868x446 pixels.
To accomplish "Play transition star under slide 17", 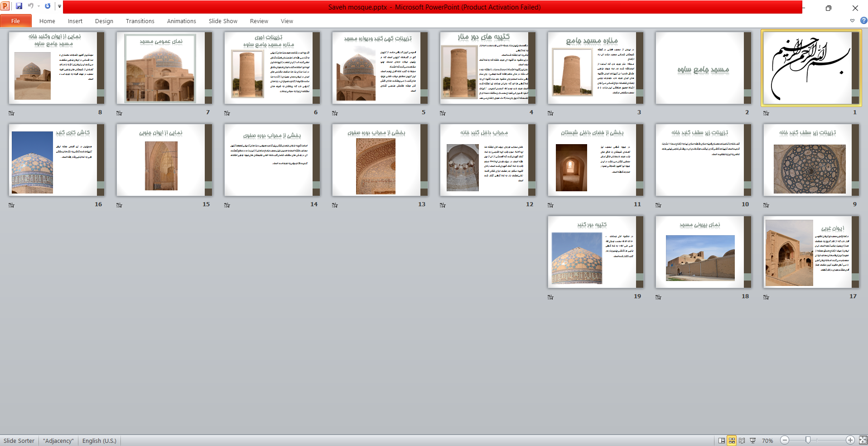I will coord(766,297).
